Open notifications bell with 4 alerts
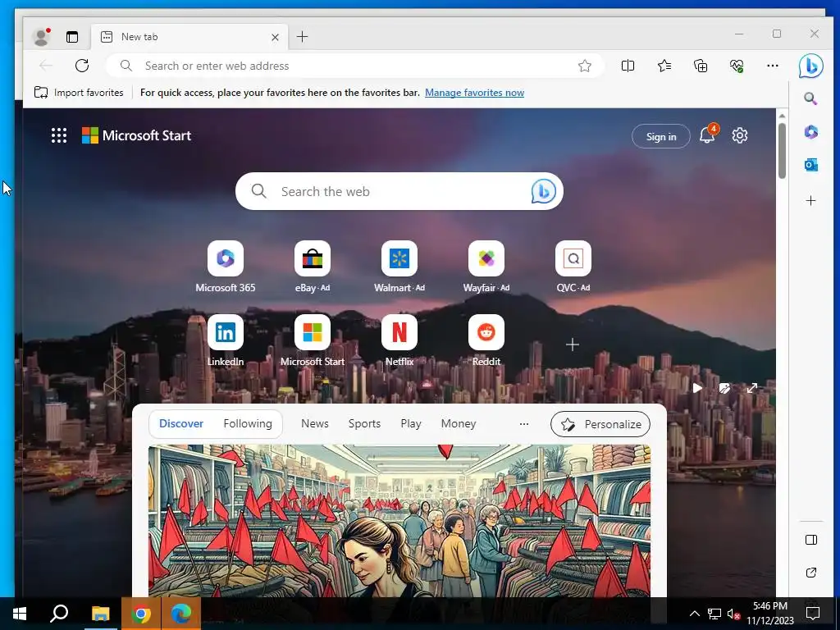 (x=708, y=135)
